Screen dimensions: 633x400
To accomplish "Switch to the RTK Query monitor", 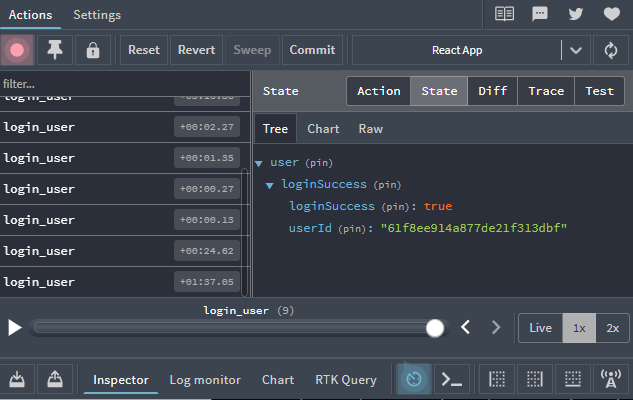I will tap(346, 380).
